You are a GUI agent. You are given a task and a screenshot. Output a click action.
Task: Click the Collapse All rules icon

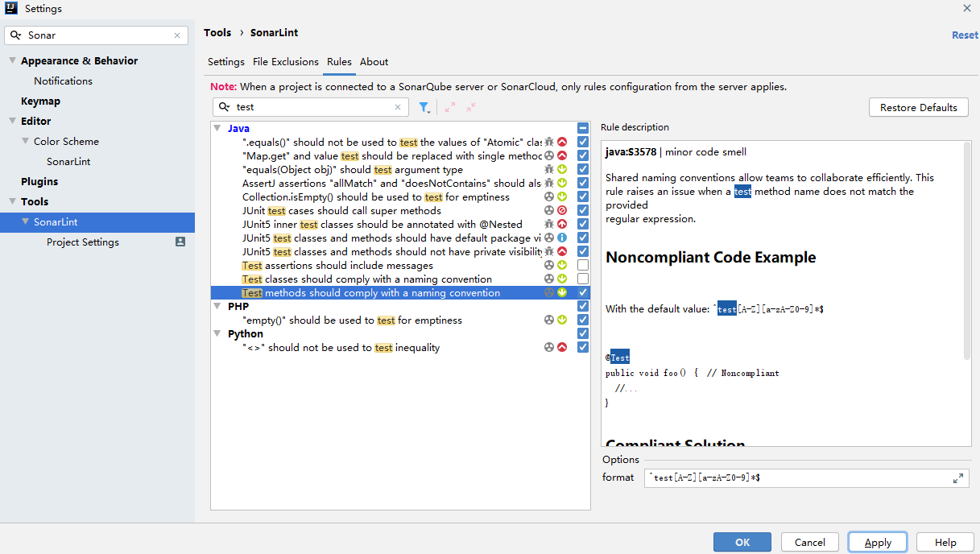[471, 107]
